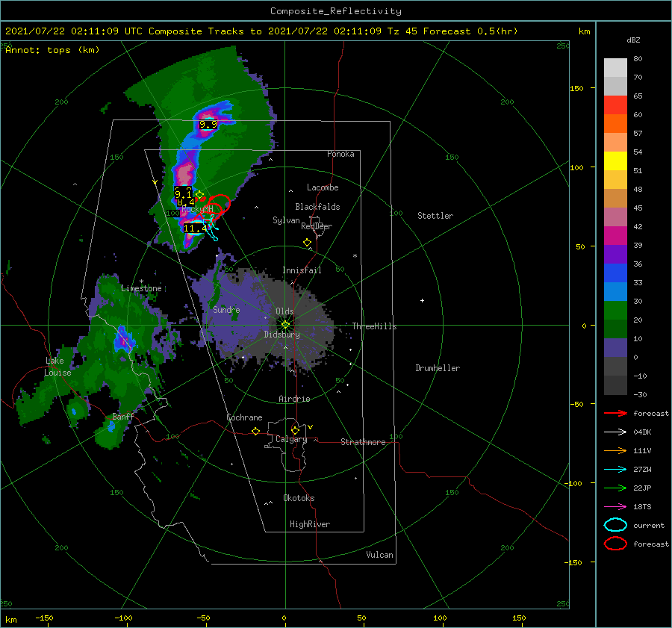
Task: Click the Blackfalds town label
Action: click(x=317, y=207)
